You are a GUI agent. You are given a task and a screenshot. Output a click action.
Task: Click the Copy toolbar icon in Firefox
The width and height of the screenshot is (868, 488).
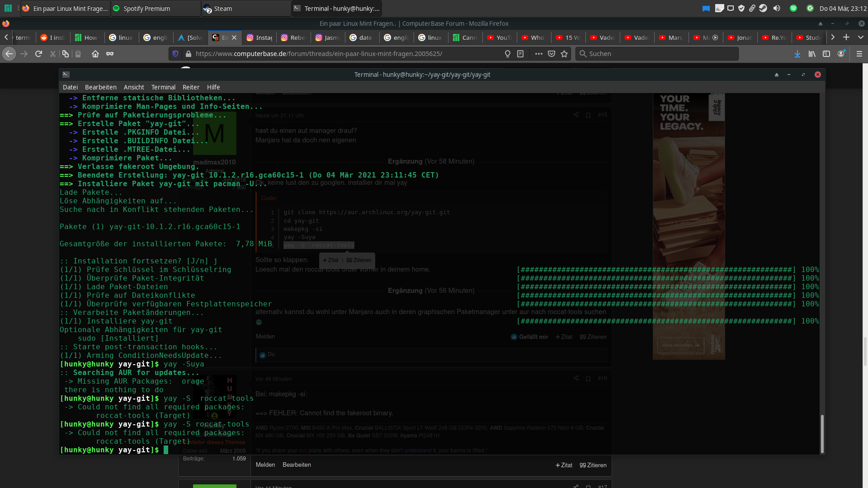coord(66,54)
